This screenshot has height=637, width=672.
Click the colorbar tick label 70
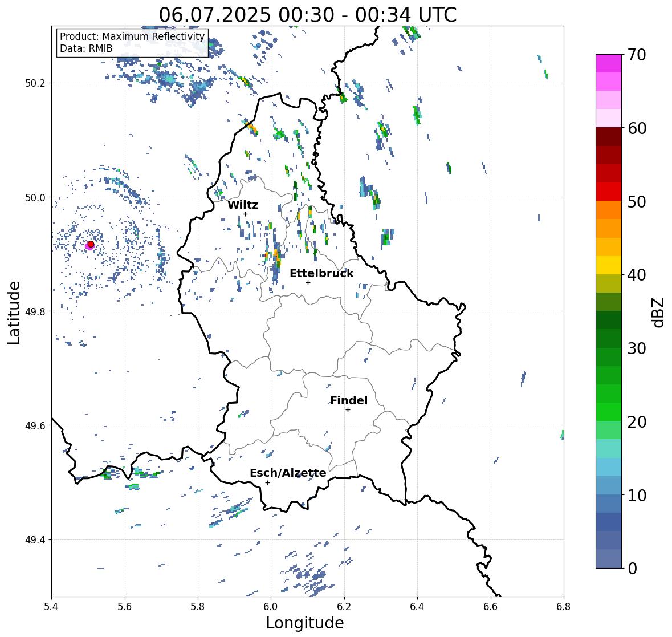tap(637, 55)
